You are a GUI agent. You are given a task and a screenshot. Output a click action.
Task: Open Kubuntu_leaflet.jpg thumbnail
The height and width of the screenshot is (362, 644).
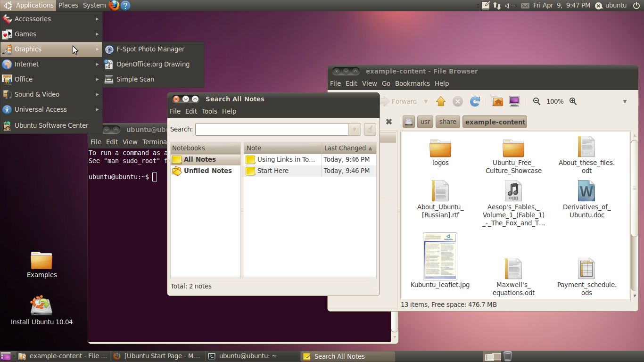click(440, 256)
